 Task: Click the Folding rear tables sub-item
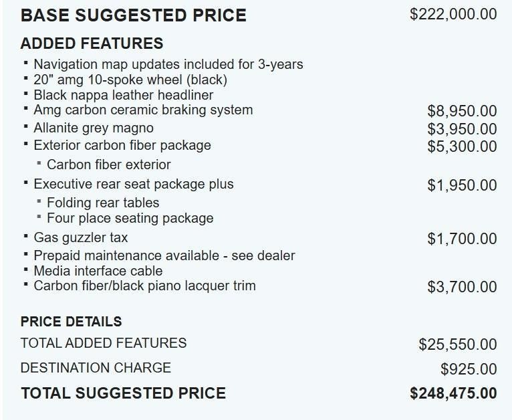(103, 203)
